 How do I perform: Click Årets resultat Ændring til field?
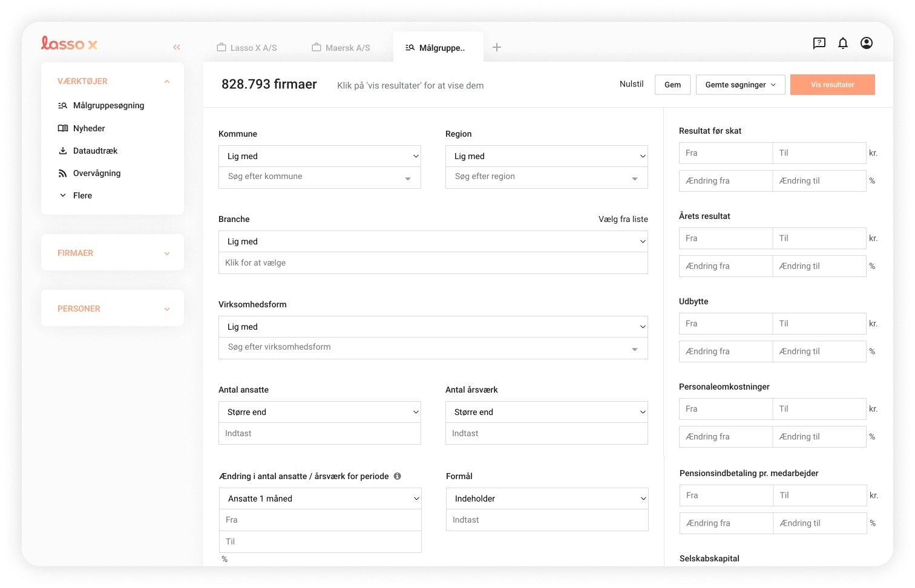819,266
